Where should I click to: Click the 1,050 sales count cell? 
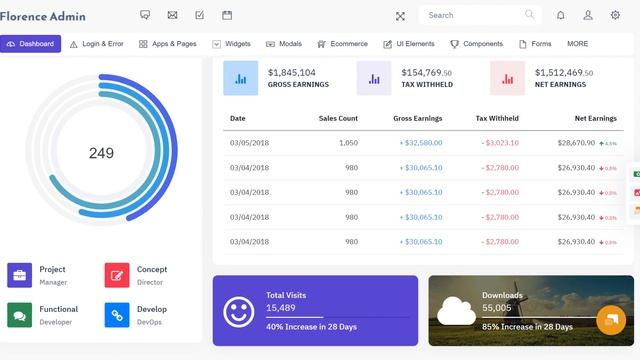pyautogui.click(x=349, y=143)
